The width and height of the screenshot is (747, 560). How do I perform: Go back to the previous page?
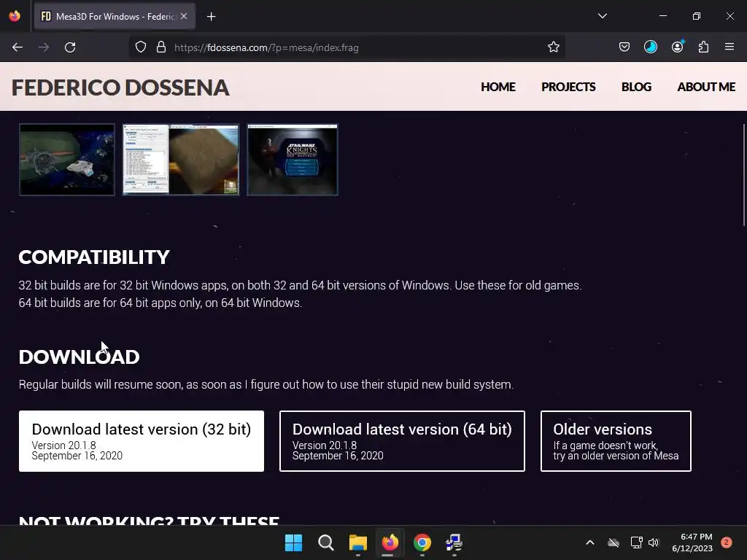coord(18,47)
